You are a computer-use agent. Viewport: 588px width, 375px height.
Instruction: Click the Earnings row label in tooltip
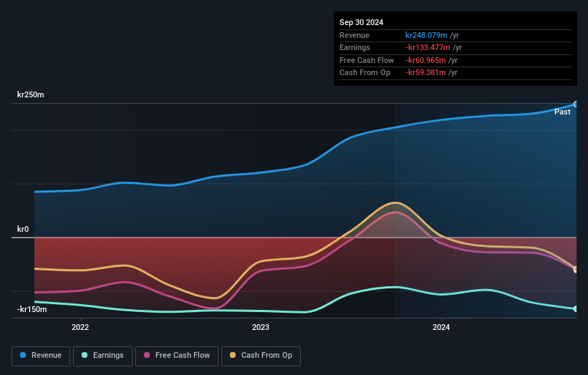355,47
